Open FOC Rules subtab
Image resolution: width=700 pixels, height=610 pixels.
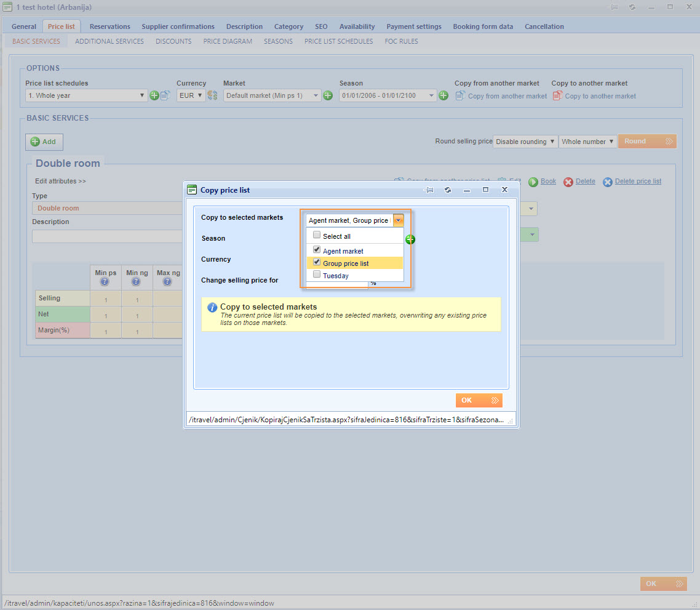(401, 41)
